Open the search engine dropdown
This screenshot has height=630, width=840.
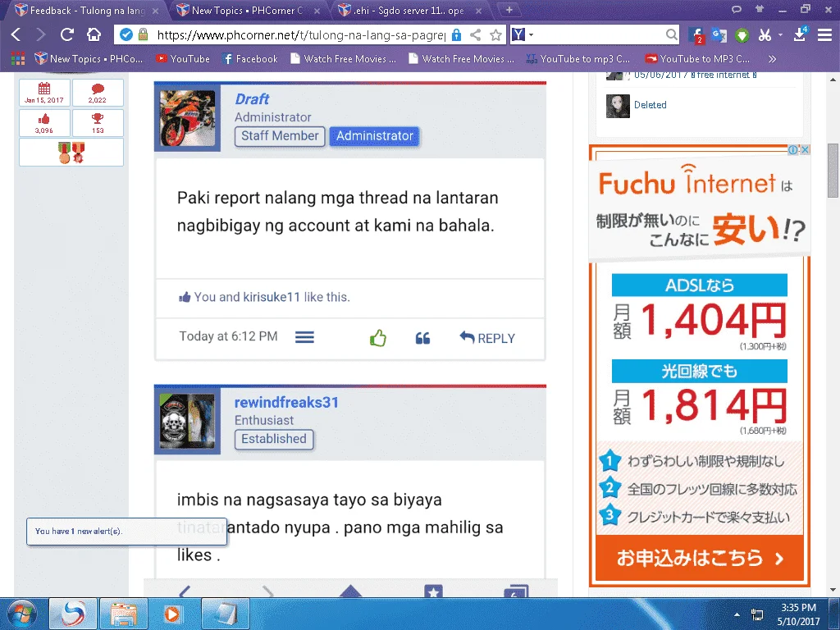[x=532, y=35]
